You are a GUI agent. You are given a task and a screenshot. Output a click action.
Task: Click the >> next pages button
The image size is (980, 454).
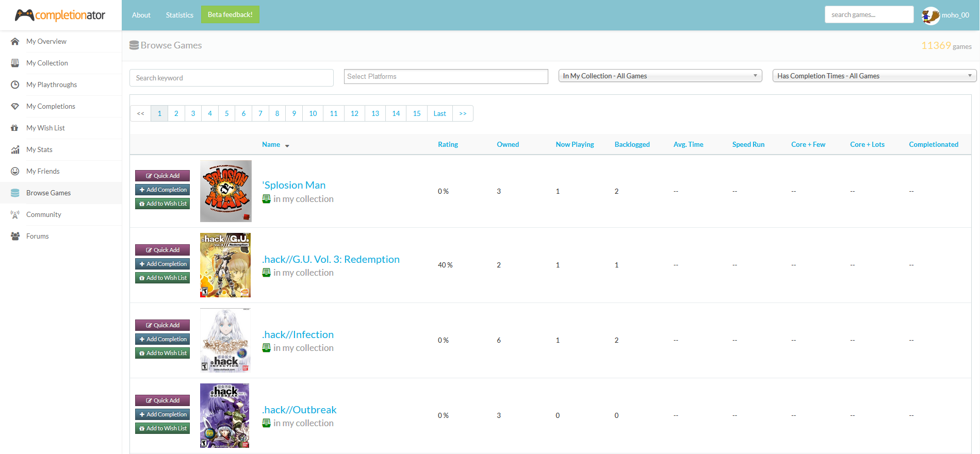(x=463, y=113)
